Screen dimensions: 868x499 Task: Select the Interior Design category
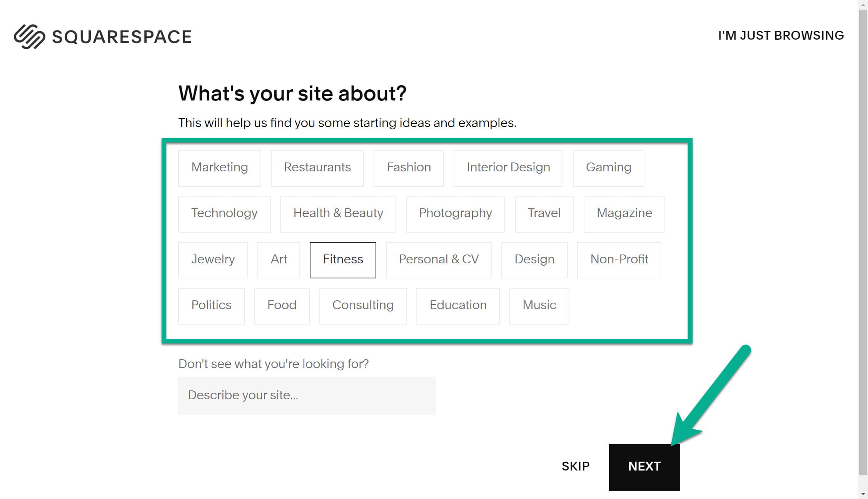(x=508, y=168)
